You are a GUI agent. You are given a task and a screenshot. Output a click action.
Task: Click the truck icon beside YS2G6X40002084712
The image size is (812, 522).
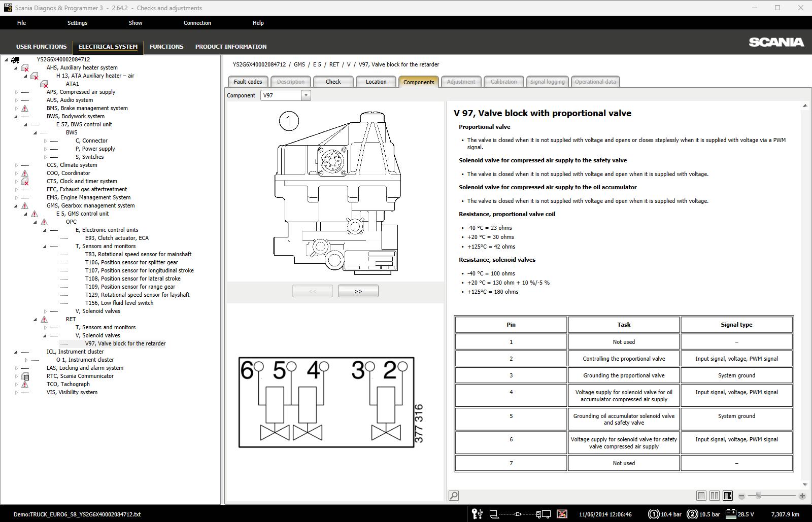coord(15,60)
